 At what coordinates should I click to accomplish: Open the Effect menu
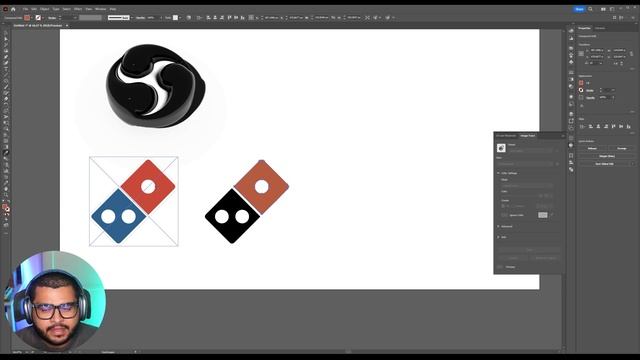tap(78, 9)
